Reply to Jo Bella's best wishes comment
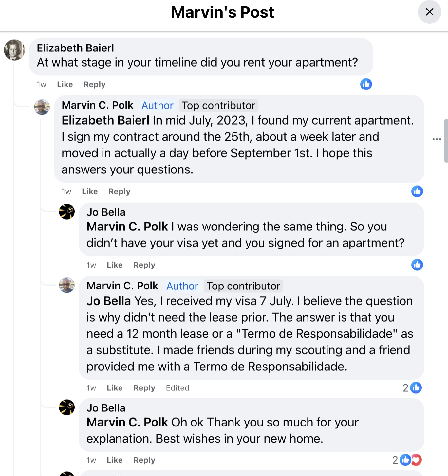The image size is (448, 476). 144,460
